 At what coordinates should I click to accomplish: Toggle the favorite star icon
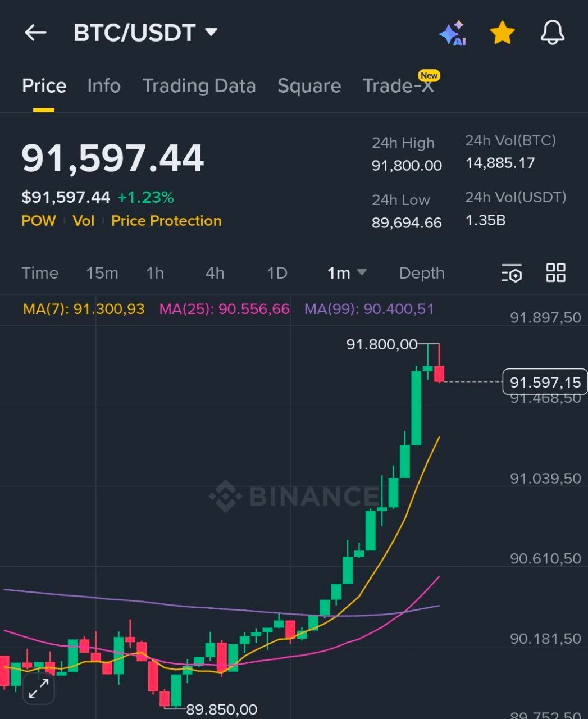click(502, 33)
